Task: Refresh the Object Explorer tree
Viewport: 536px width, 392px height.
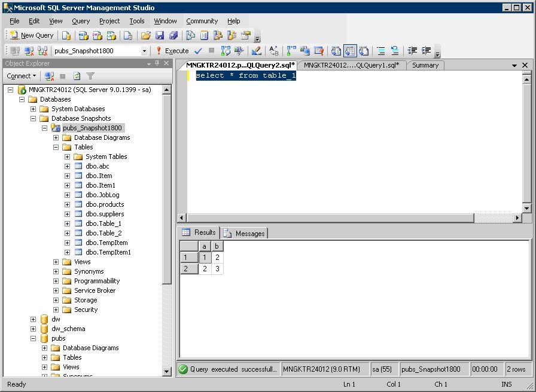Action: tap(77, 76)
